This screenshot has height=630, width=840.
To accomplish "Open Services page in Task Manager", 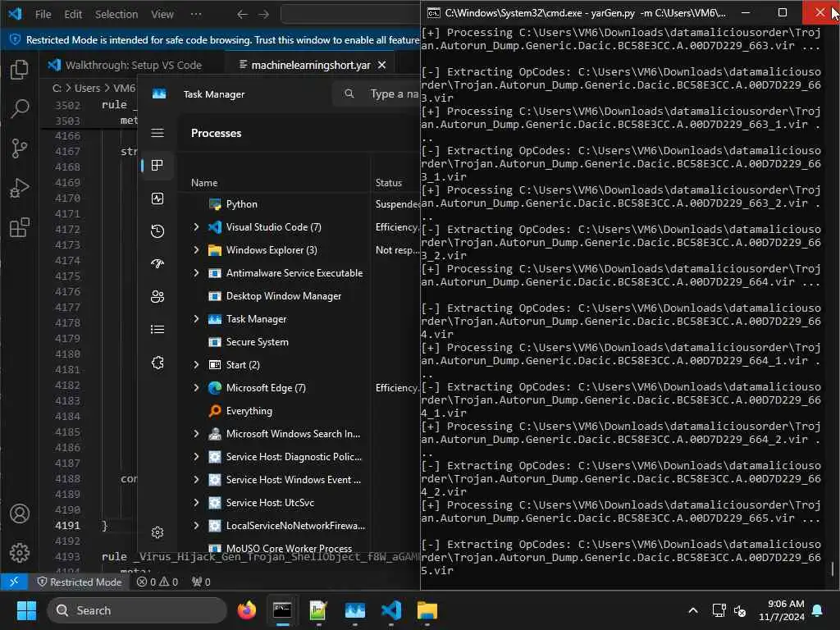I will [x=157, y=363].
